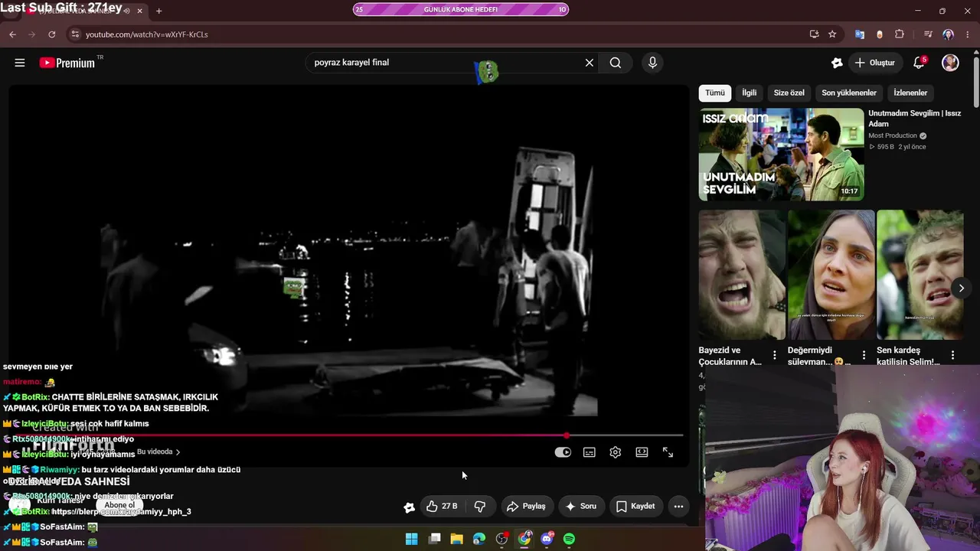Open Spotify from the taskbar
Screen dimensions: 980x551
569,539
